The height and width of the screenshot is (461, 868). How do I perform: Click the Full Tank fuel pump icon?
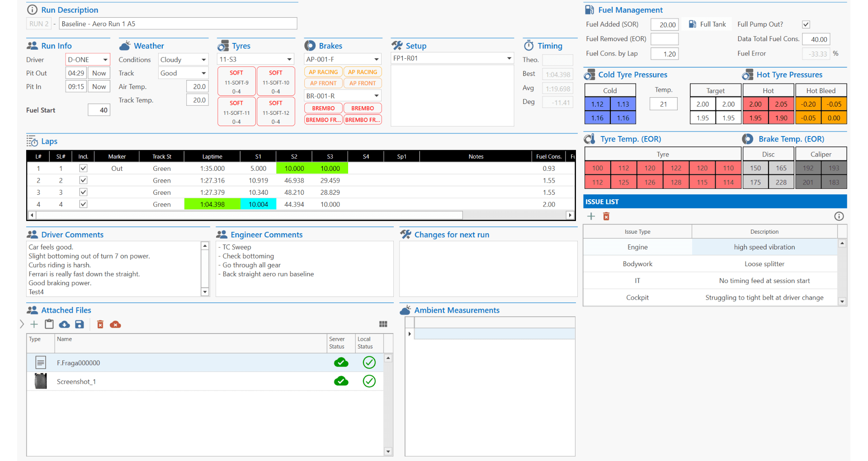692,24
